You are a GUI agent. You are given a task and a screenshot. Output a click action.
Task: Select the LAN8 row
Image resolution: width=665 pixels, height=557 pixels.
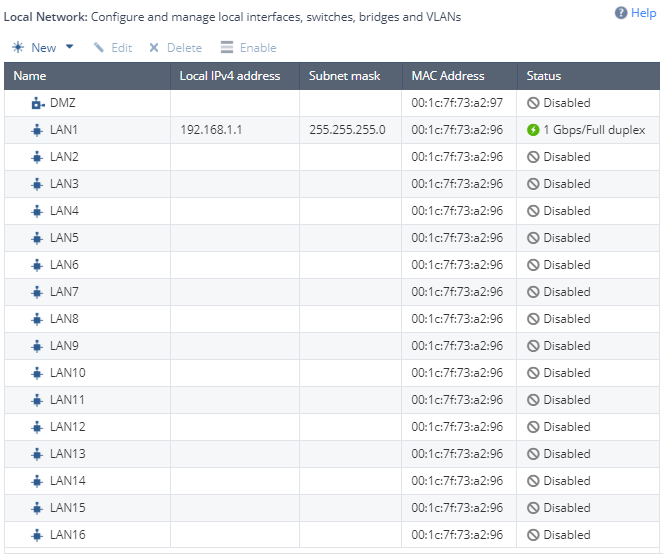[332, 319]
